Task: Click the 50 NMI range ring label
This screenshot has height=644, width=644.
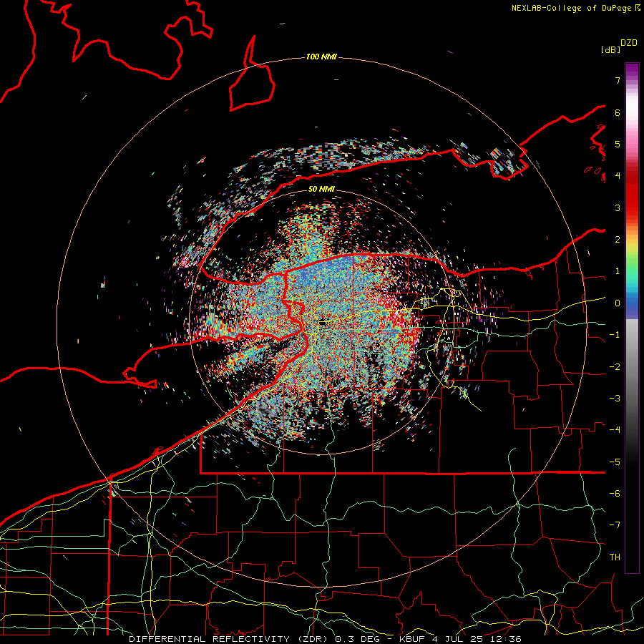Action: [x=321, y=189]
